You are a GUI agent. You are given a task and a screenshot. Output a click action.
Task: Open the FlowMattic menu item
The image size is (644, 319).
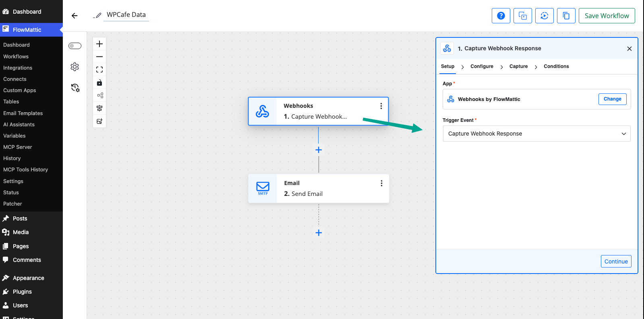tap(31, 30)
